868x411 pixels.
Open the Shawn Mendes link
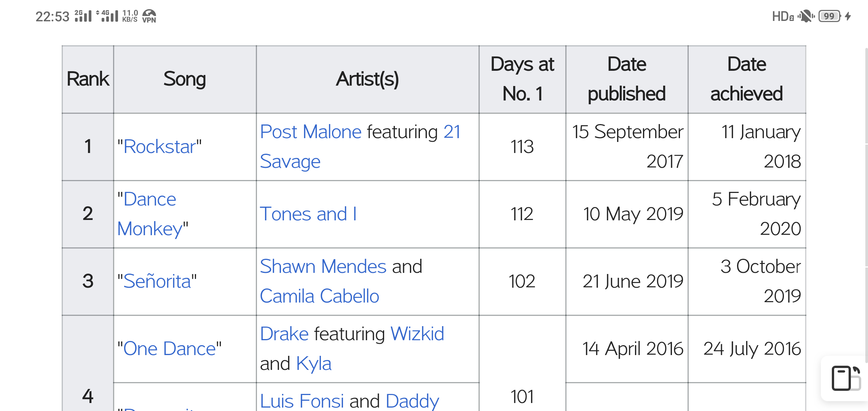pyautogui.click(x=323, y=266)
